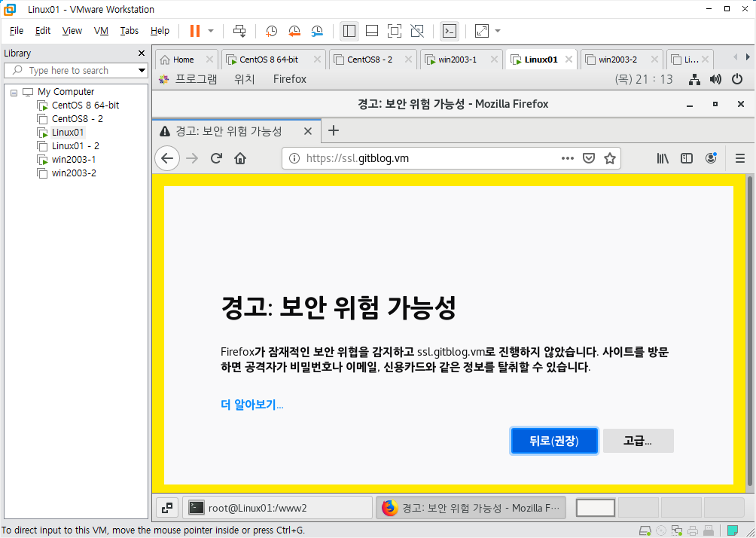Open the Firefox application menu in GNOME bar
The width and height of the screenshot is (756, 538).
click(290, 79)
